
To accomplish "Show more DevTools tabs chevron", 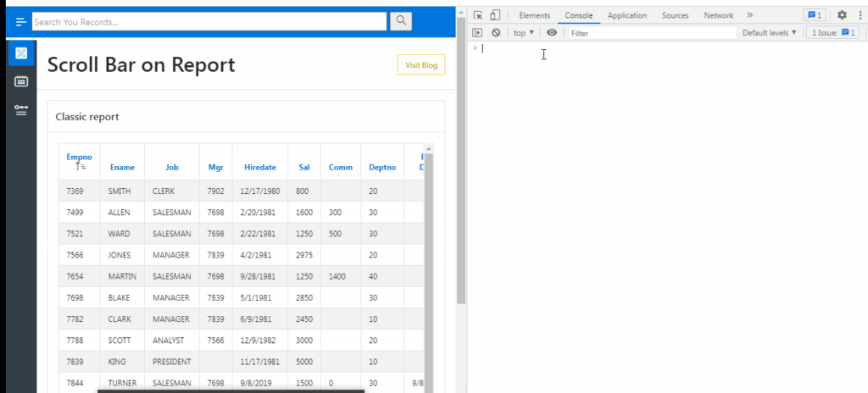I will 749,15.
